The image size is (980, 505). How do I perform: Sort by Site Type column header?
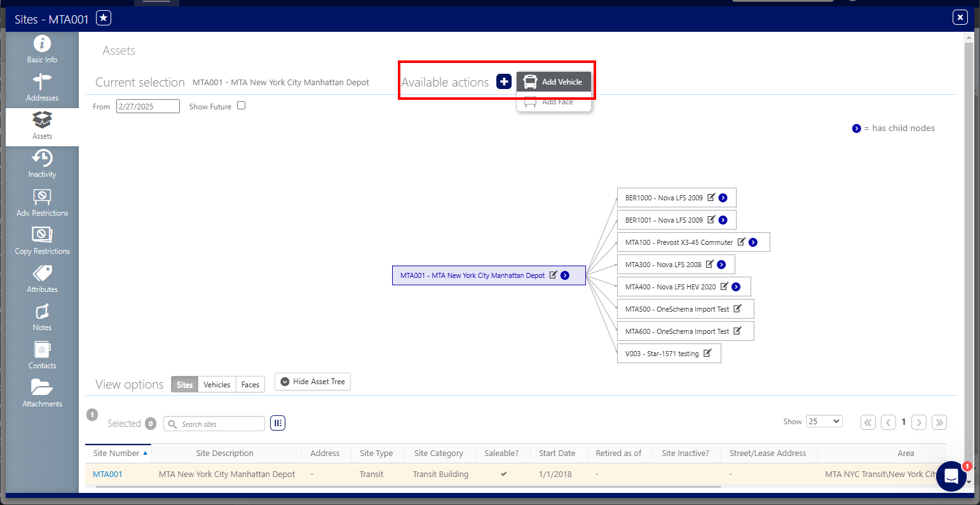pos(376,453)
